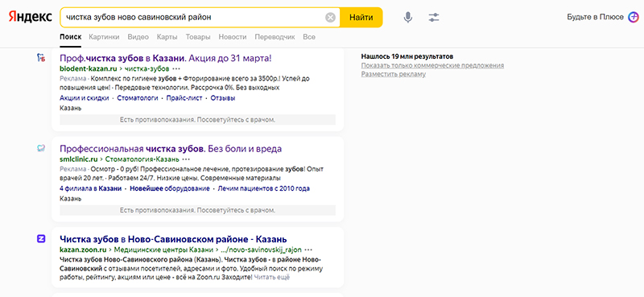Open the Все services tab
The height and width of the screenshot is (297, 644).
tap(309, 37)
